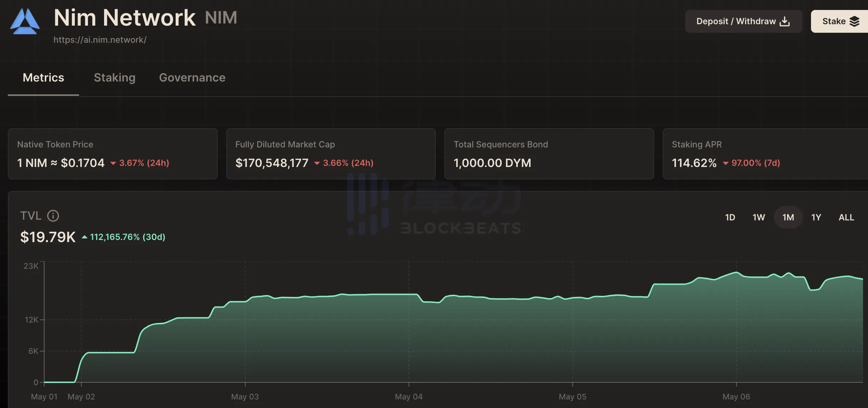This screenshot has width=868, height=408.
Task: Click the green up arrow beside 112,165.76%
Action: pyautogui.click(x=84, y=237)
